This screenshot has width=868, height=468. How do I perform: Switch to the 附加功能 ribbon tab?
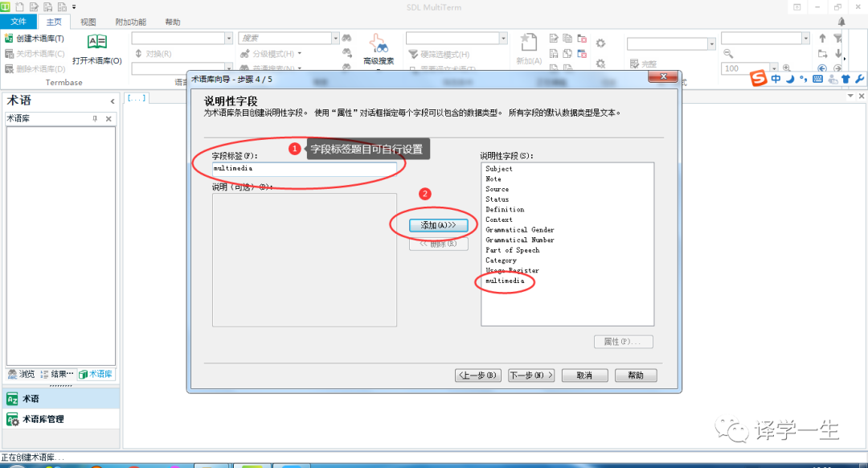pyautogui.click(x=131, y=22)
